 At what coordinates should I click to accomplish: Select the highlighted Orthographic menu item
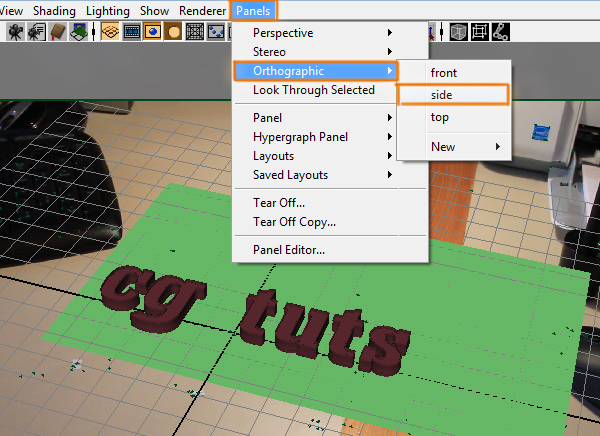(316, 71)
